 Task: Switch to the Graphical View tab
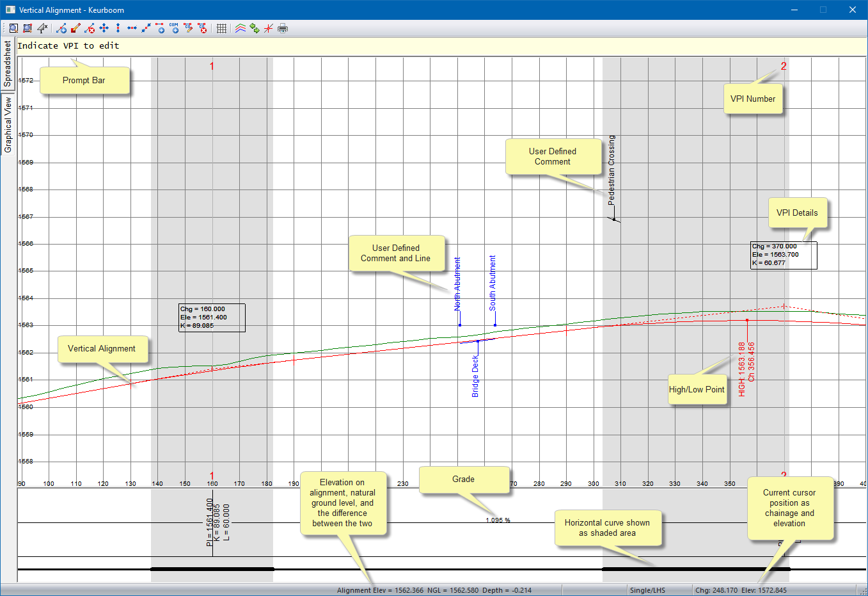[x=8, y=125]
